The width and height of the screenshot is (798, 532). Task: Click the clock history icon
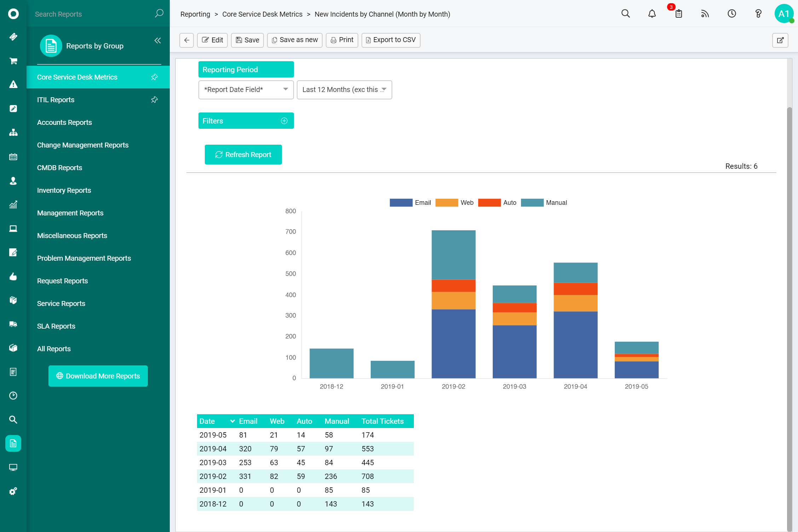[x=731, y=14]
